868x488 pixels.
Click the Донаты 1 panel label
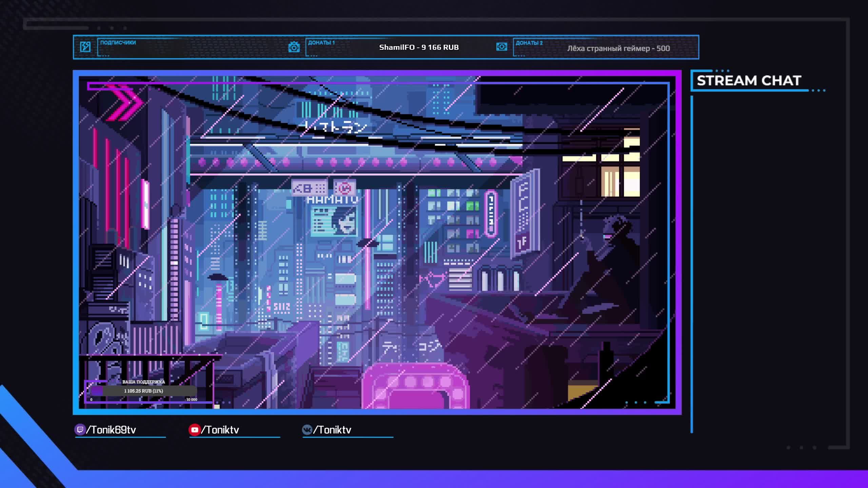click(321, 43)
